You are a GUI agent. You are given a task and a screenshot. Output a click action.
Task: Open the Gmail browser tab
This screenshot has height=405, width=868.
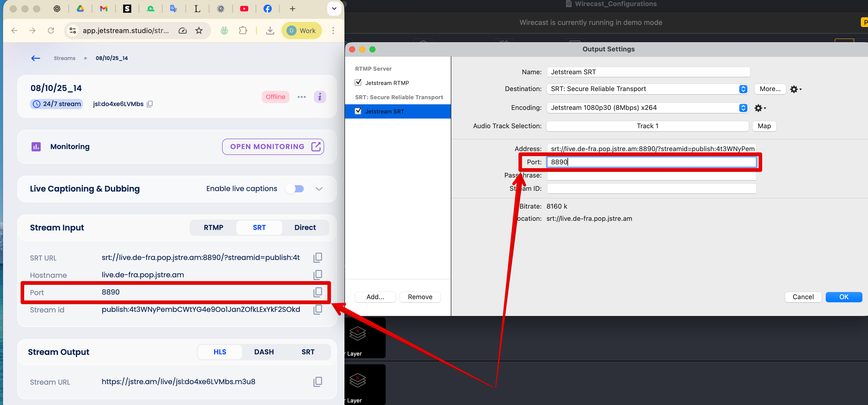coord(104,9)
